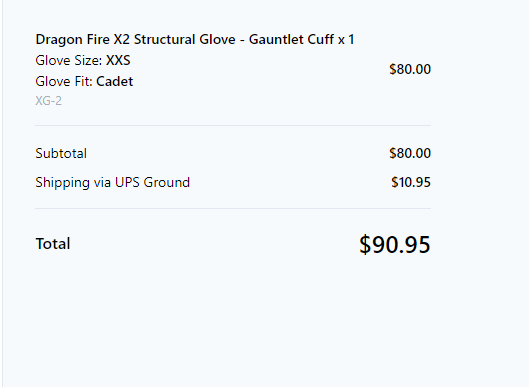This screenshot has width=529, height=387.
Task: Click the UPS Ground shipping method name
Action: [x=152, y=183]
